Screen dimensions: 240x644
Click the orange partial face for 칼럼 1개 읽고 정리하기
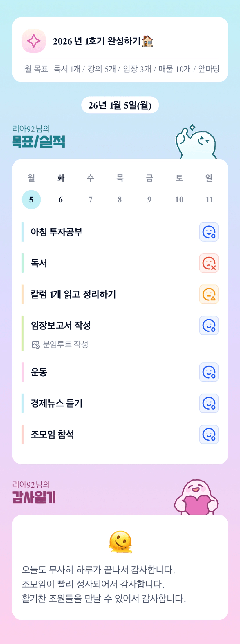(209, 294)
